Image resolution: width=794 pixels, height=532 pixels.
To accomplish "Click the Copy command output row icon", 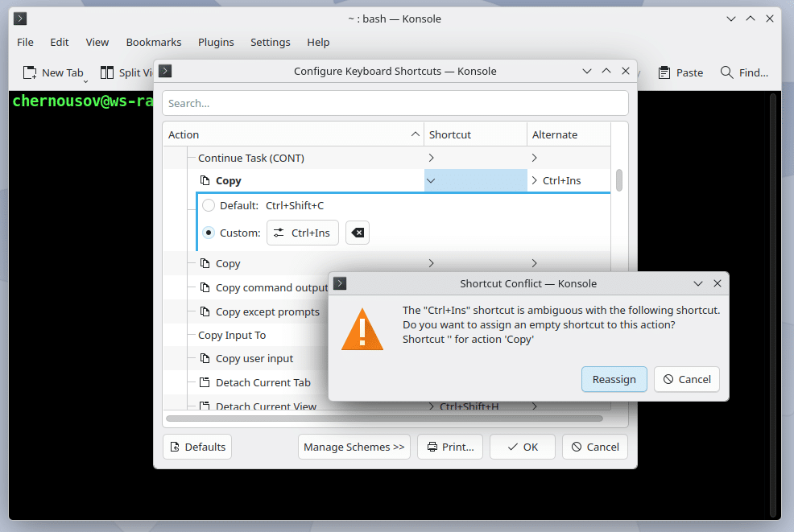I will pyautogui.click(x=205, y=287).
